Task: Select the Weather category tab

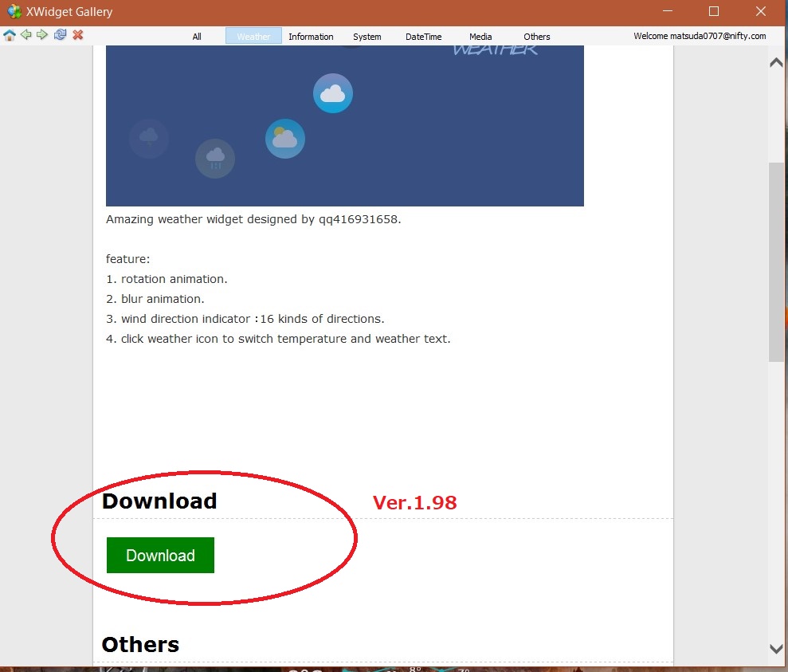Action: pos(254,36)
